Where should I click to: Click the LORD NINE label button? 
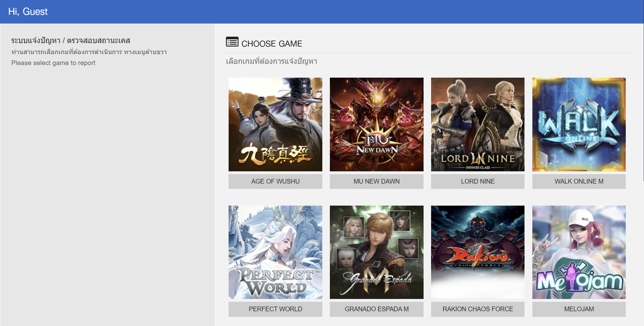pyautogui.click(x=478, y=181)
